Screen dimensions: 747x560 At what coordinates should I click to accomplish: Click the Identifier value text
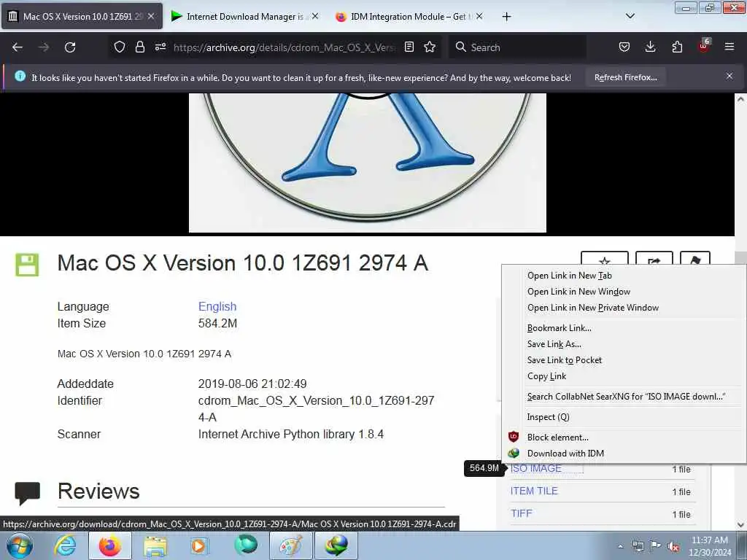click(x=317, y=408)
